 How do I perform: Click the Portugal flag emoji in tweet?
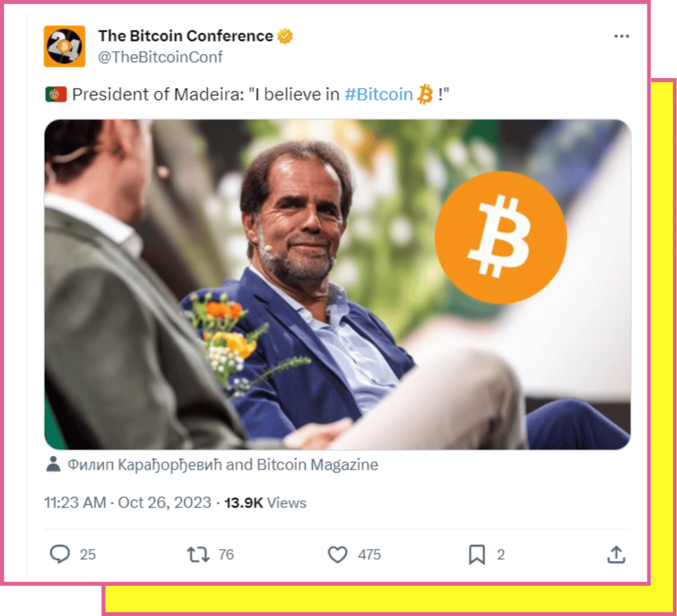56,94
